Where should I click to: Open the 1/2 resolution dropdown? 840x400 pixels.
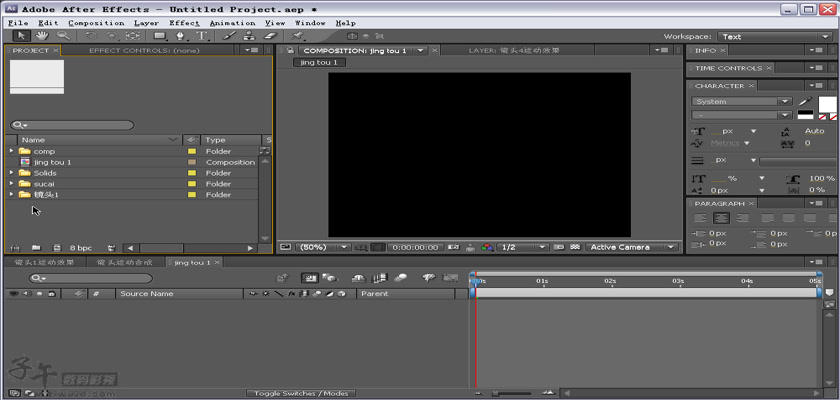pos(523,247)
